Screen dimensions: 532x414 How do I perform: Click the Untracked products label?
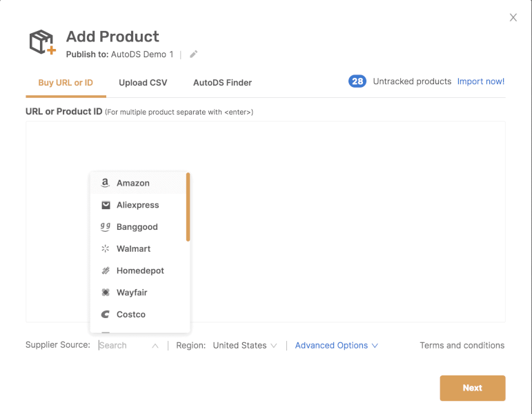coord(412,81)
